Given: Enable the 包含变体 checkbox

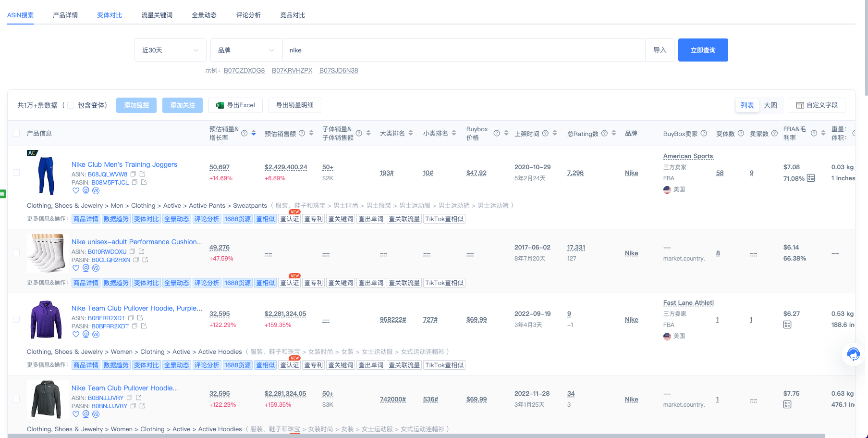Looking at the screenshot, I should coord(71,105).
